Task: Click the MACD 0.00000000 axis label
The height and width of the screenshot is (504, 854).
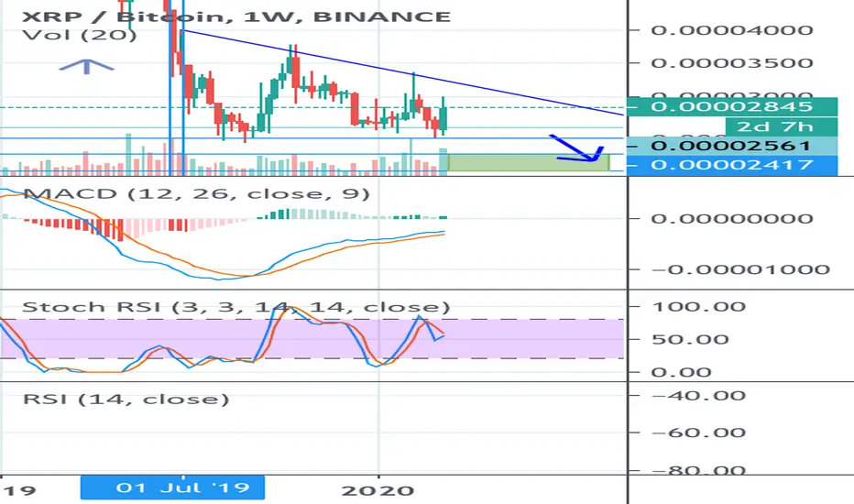Action: coord(732,219)
